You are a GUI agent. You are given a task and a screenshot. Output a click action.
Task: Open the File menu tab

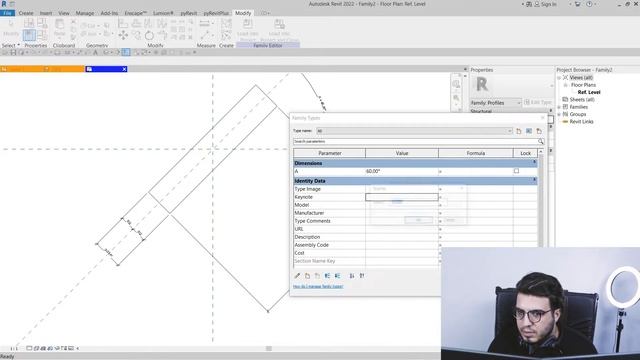coord(7,13)
